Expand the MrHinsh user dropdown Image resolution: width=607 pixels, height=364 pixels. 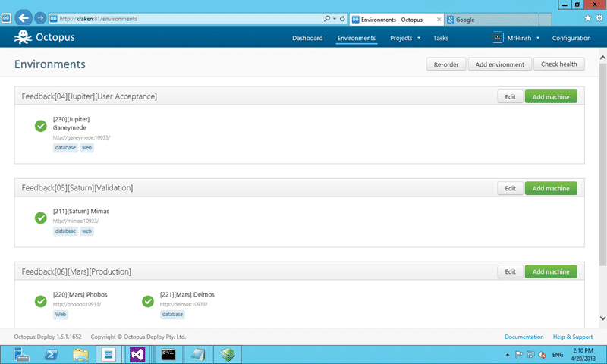tap(524, 38)
